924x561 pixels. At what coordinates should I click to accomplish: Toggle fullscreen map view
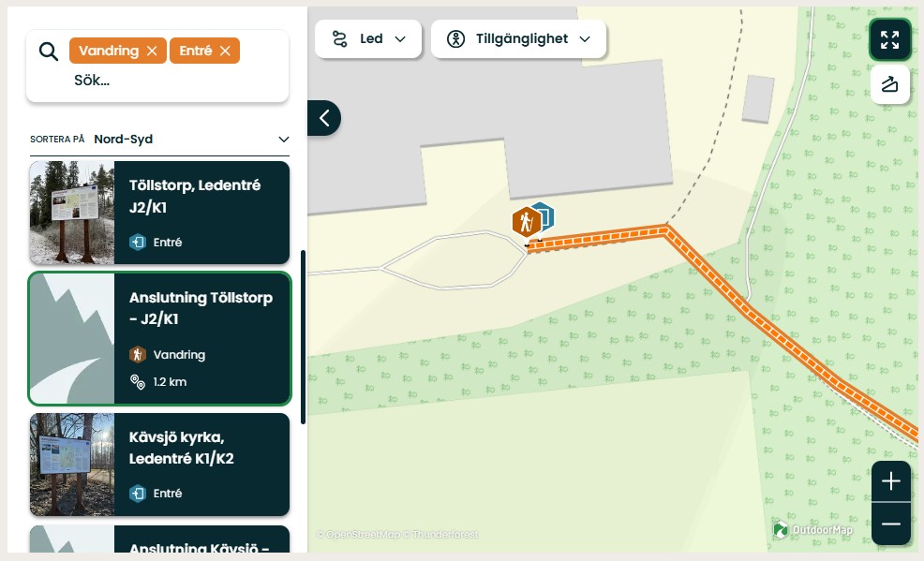point(889,39)
